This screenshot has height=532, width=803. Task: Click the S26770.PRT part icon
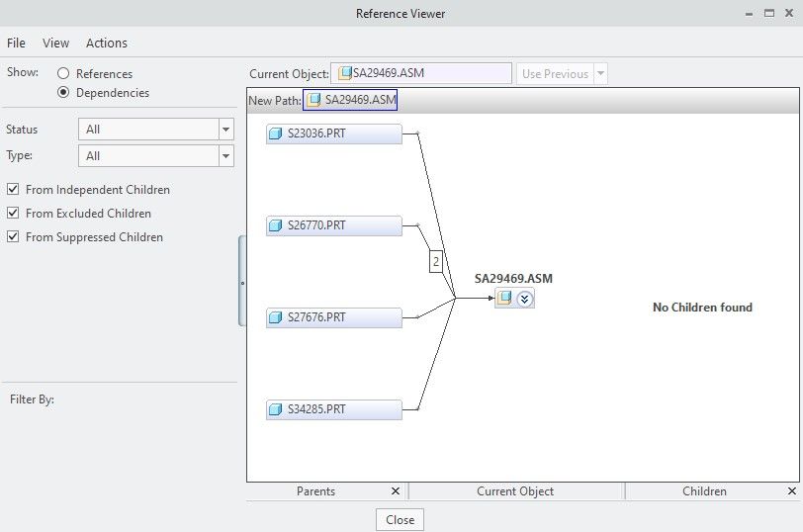tap(277, 225)
